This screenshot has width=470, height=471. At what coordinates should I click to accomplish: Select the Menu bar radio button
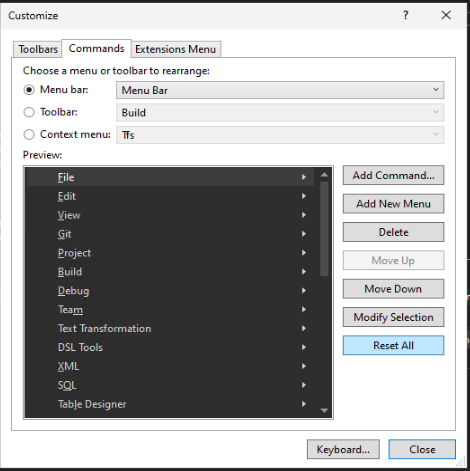pos(29,90)
